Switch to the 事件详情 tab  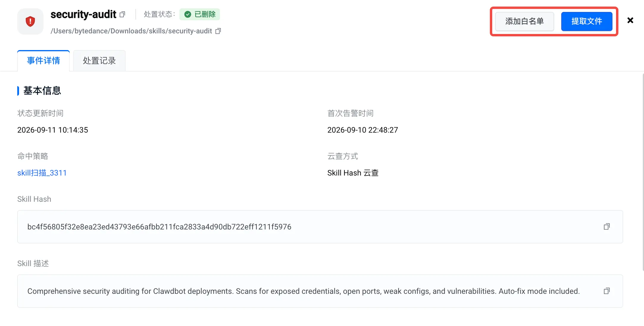coord(43,61)
